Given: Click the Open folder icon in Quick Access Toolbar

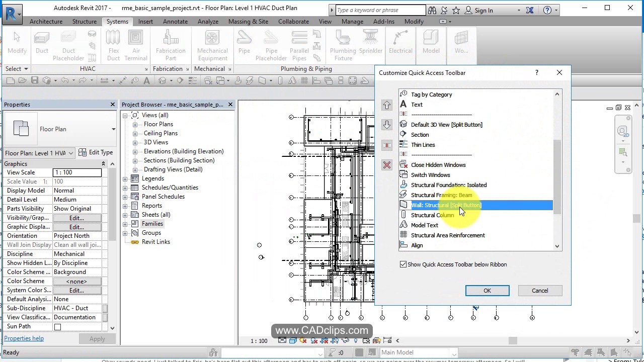Looking at the screenshot, I should click(23, 80).
